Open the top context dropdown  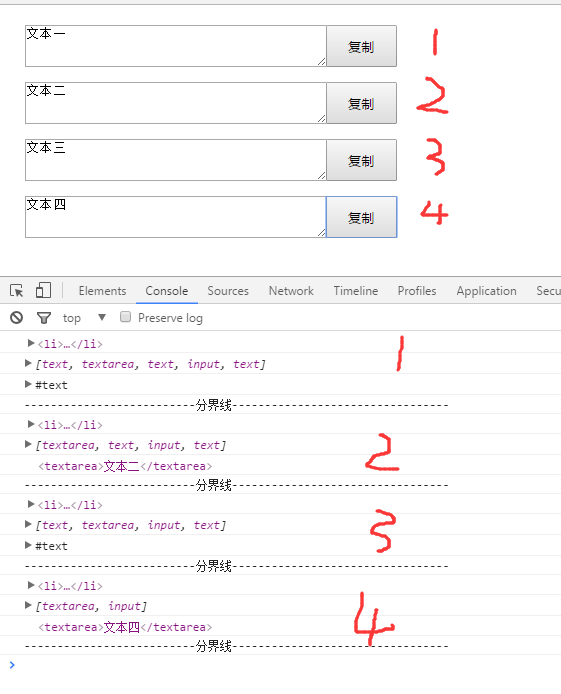84,318
